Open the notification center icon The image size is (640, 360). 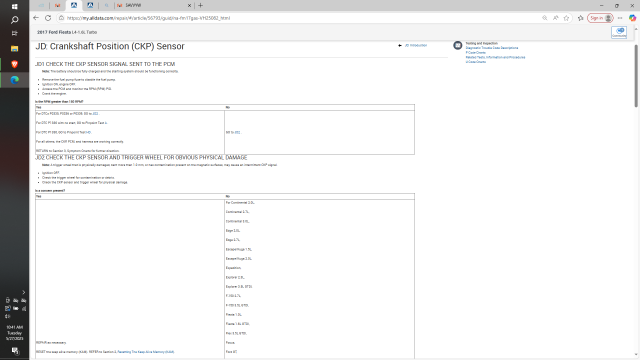pos(15,351)
